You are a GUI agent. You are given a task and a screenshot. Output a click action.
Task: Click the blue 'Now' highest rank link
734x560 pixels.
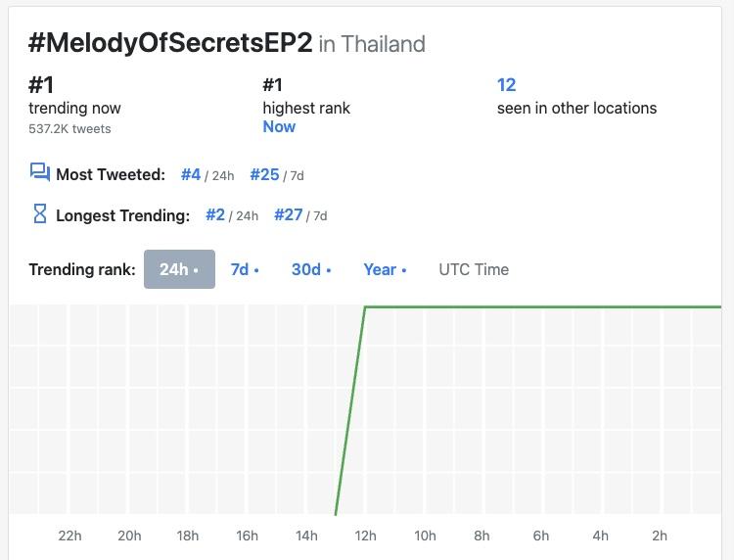tap(279, 126)
